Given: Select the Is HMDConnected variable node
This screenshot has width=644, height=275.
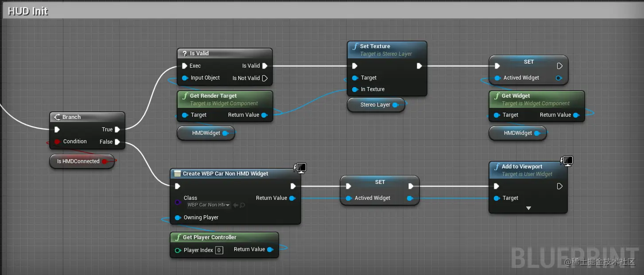Looking at the screenshot, I should pyautogui.click(x=82, y=161).
